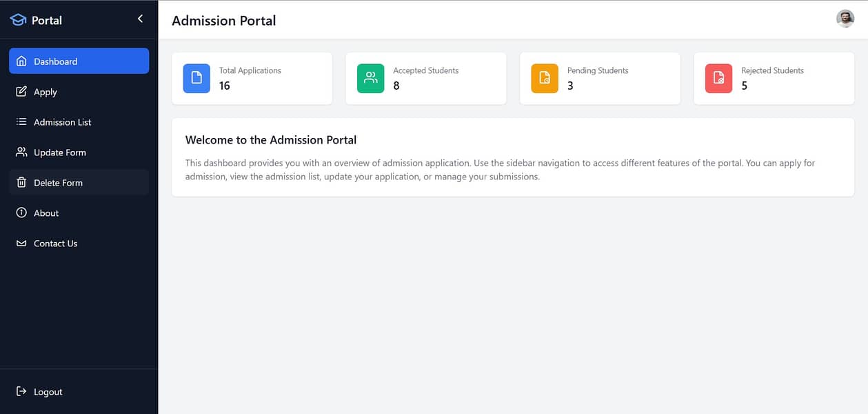Open the Contact Us page
This screenshot has width=868, height=414.
[55, 244]
